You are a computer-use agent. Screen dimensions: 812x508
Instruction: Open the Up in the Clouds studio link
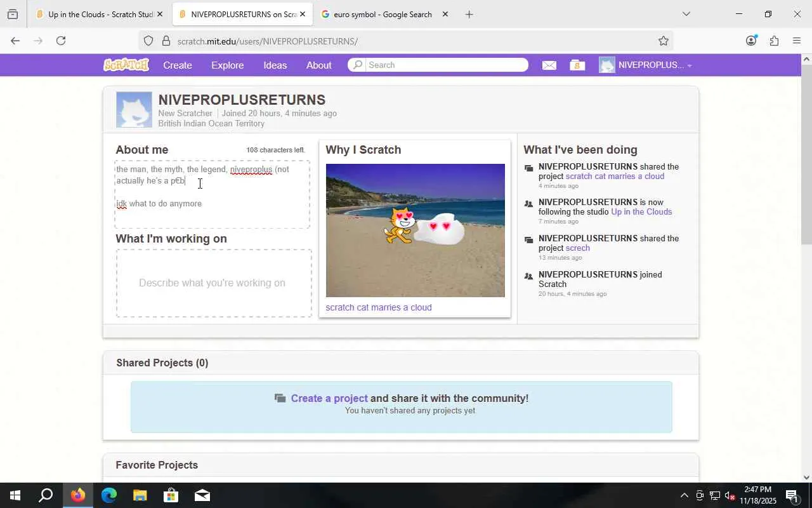(x=641, y=212)
